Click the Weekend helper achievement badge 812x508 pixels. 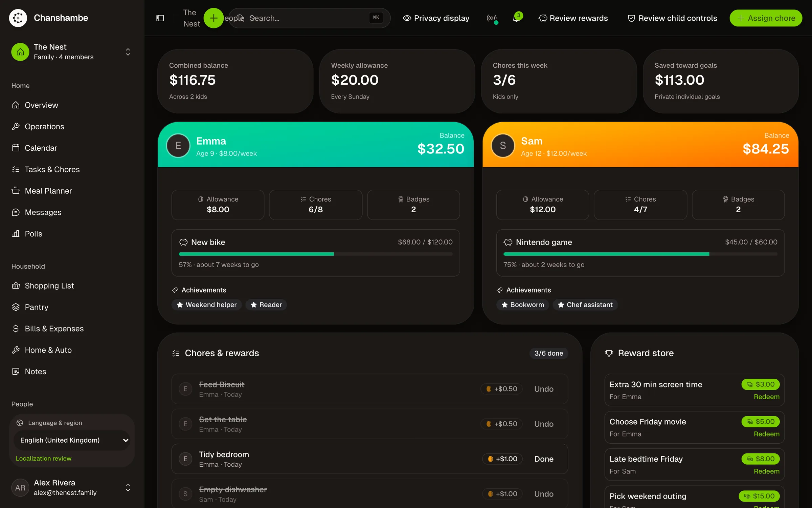click(x=207, y=305)
